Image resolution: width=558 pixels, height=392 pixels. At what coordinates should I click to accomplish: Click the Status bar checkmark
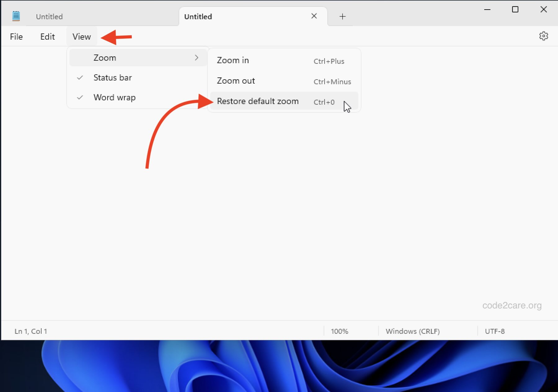tap(80, 77)
